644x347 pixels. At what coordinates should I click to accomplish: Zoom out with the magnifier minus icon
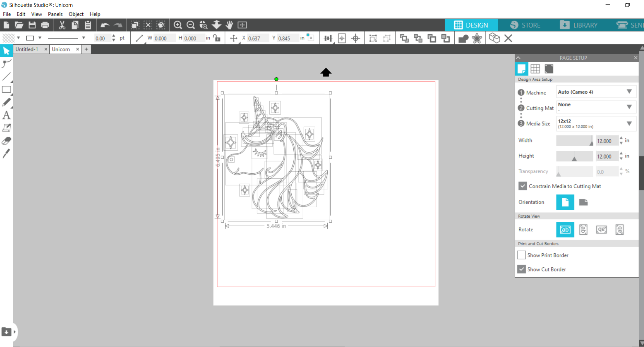pyautogui.click(x=191, y=25)
